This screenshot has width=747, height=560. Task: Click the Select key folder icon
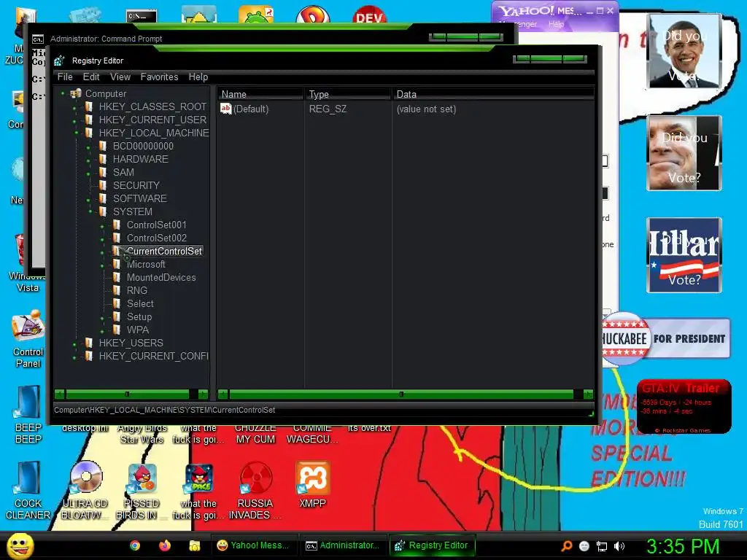pos(117,303)
